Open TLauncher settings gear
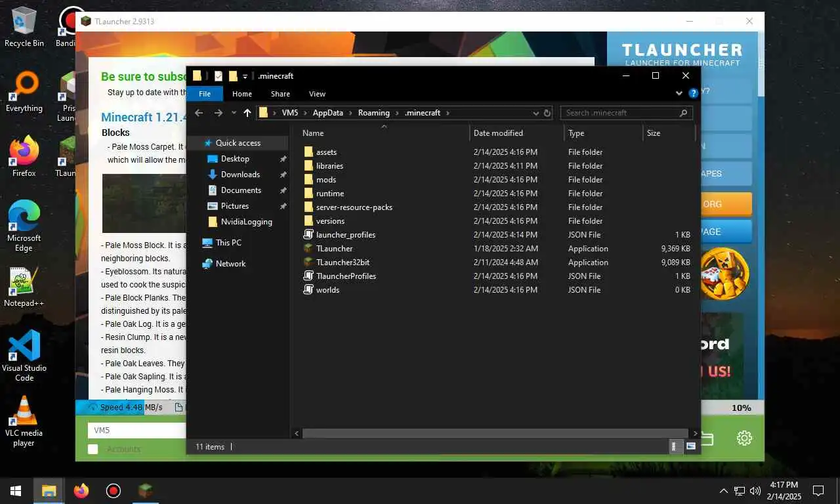This screenshot has width=840, height=504. (744, 438)
